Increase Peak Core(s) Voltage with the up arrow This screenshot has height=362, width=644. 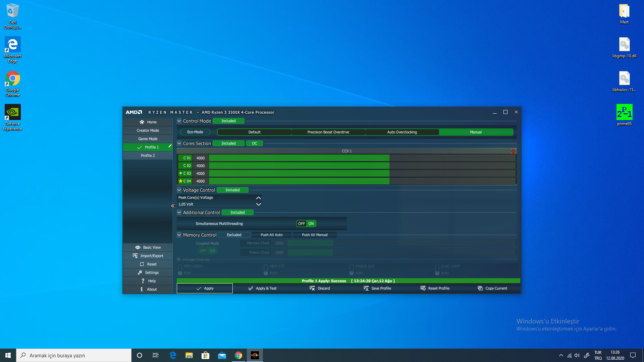(258, 198)
